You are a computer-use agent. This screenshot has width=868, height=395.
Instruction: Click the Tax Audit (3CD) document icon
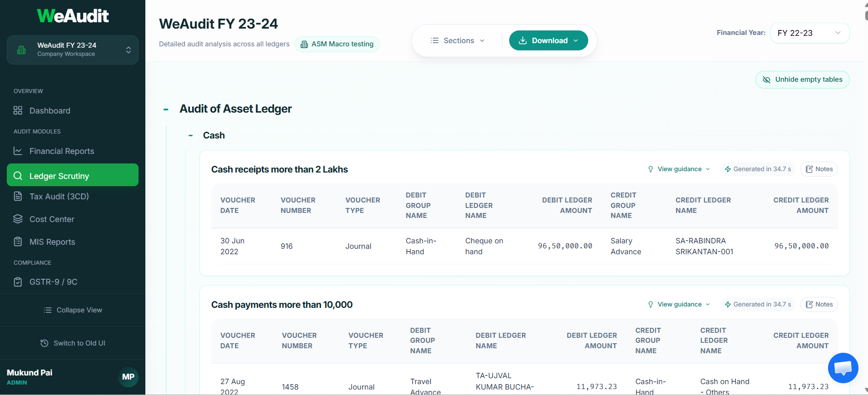click(18, 196)
